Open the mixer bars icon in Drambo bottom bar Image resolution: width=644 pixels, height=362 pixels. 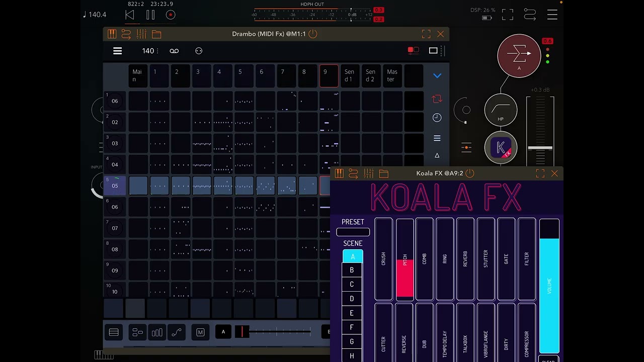point(157,332)
